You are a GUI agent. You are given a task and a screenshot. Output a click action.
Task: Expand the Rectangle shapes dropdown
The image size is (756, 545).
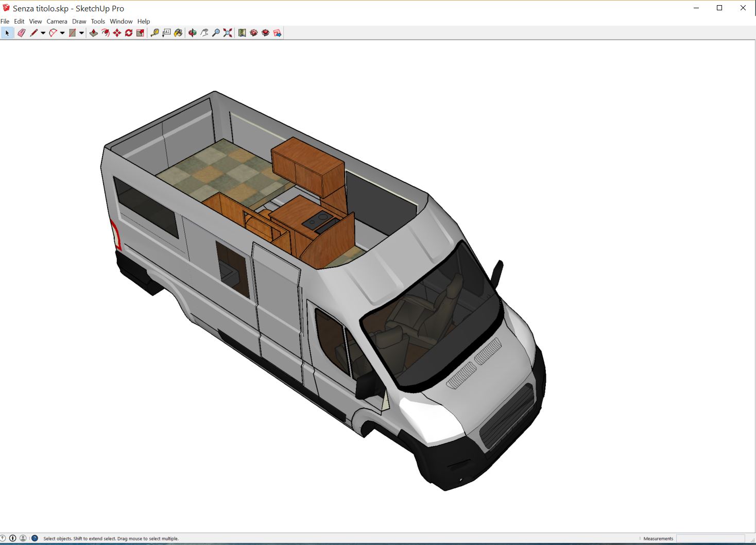click(81, 32)
